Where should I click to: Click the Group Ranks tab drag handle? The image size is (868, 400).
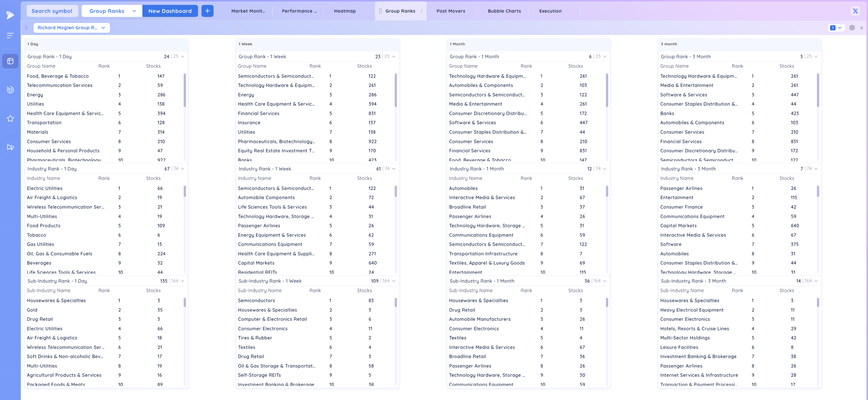[380, 11]
